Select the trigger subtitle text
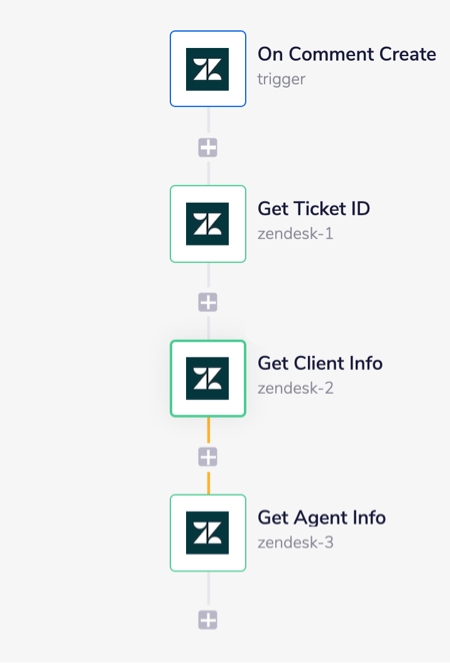This screenshot has width=450, height=663. pyautogui.click(x=281, y=79)
